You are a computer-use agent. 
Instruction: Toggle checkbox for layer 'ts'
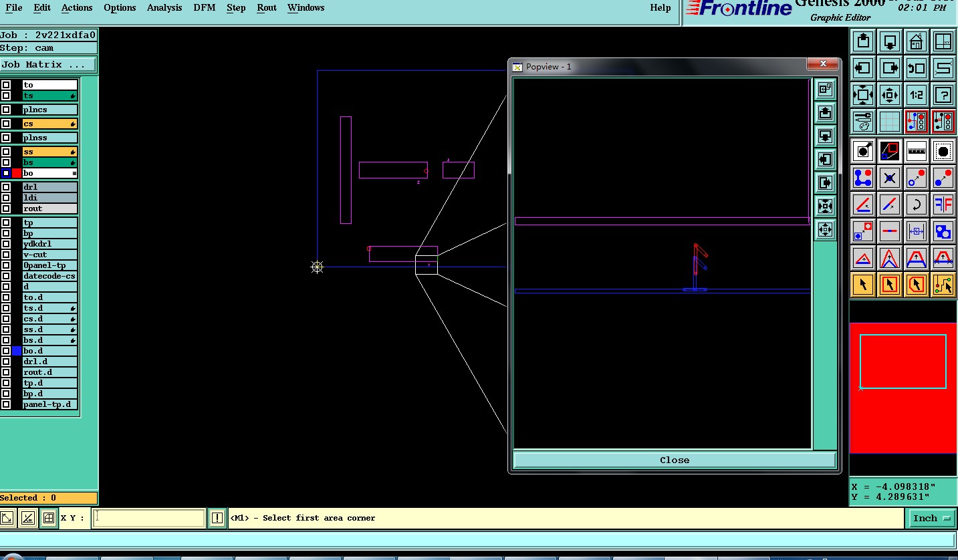[x=6, y=96]
